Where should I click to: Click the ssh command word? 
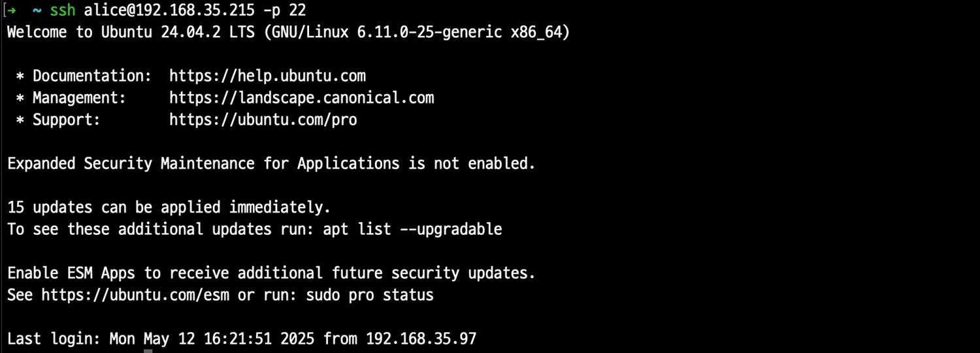[x=63, y=10]
